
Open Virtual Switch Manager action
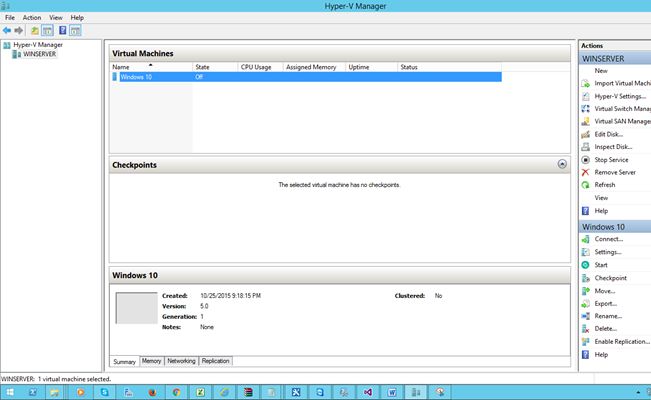[x=615, y=109]
